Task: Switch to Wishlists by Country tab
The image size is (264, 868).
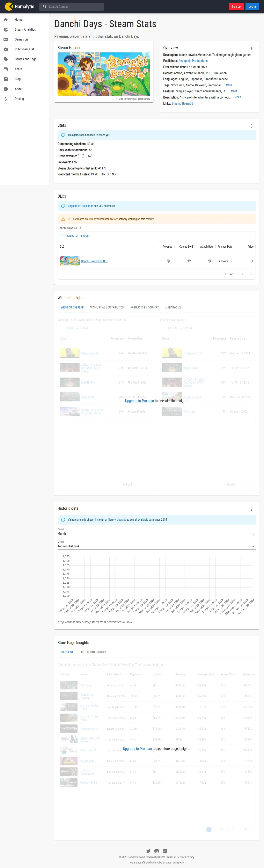Action: pyautogui.click(x=145, y=307)
